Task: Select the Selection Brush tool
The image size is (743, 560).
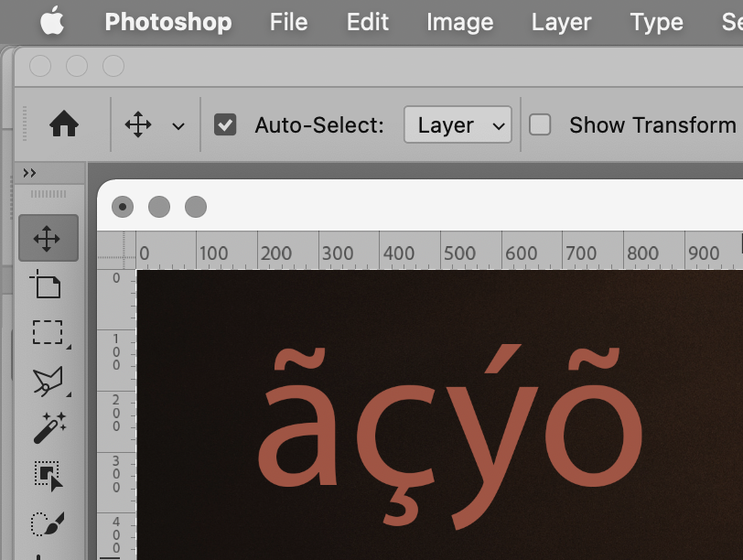Action: (x=48, y=522)
